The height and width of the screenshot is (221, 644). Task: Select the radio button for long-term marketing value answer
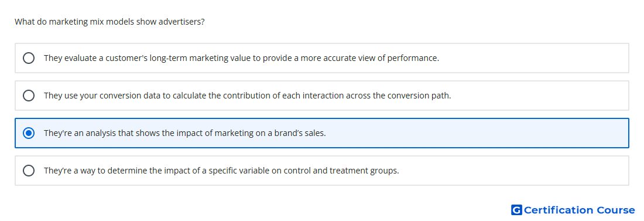coord(29,58)
